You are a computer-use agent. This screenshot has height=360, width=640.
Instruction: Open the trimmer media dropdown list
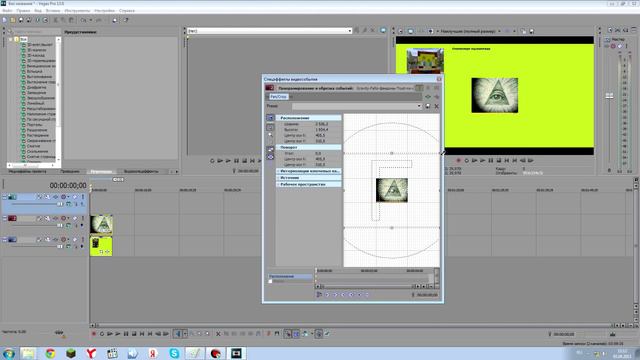point(349,31)
